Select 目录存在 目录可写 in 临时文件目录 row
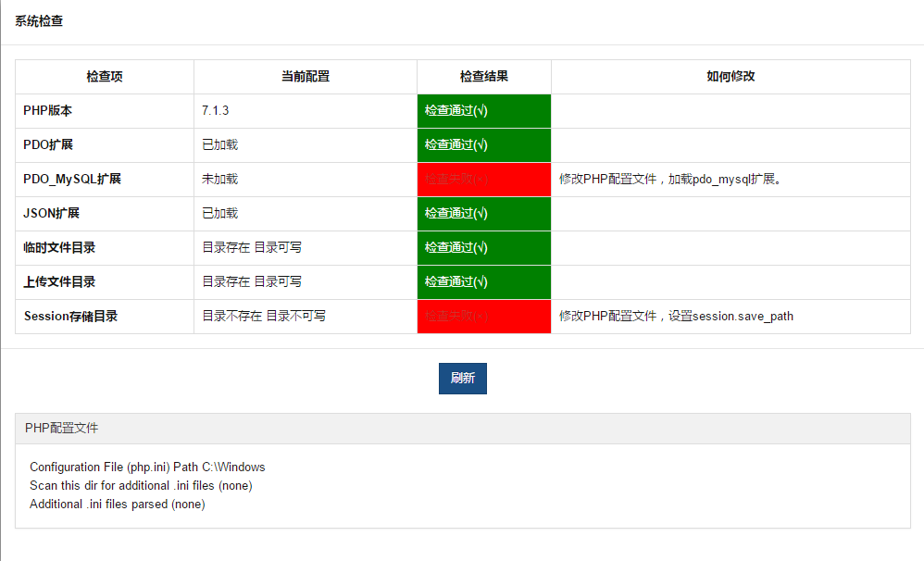 tap(252, 247)
